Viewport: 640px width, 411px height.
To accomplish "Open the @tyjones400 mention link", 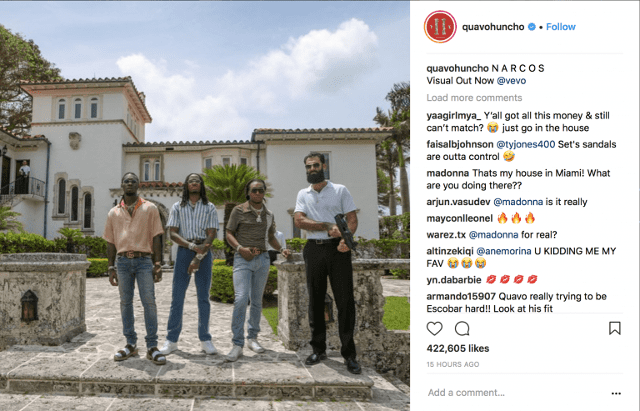I will click(526, 144).
